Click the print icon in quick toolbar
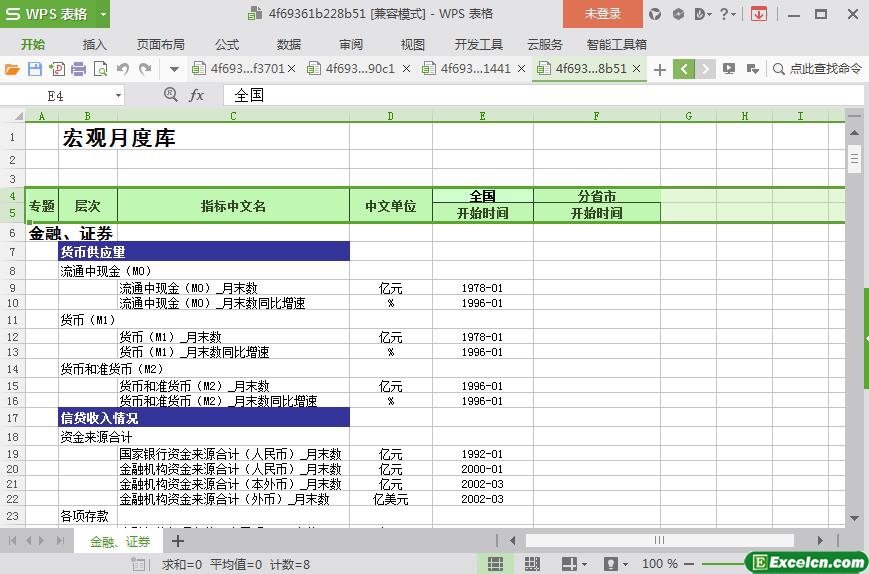869x574 pixels. 79,69
